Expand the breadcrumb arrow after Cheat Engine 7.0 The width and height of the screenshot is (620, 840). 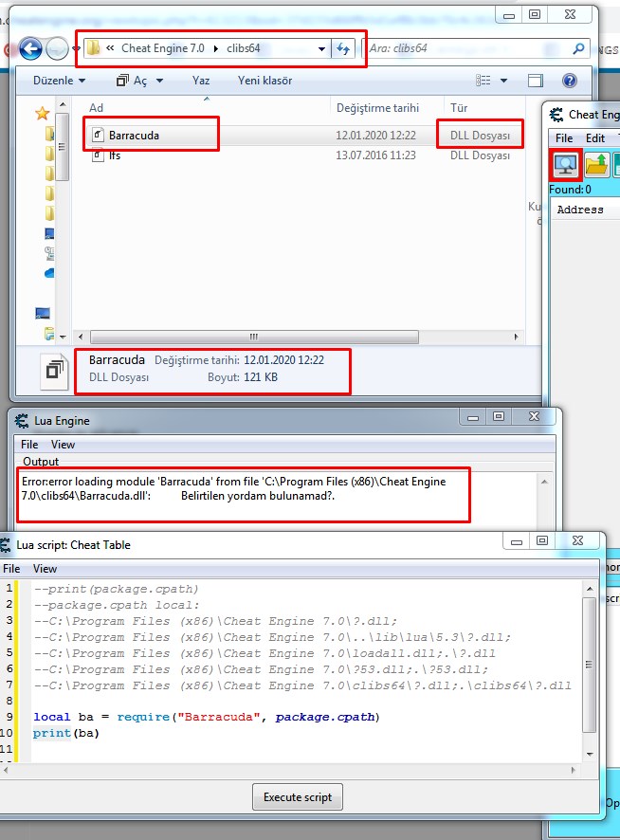coord(216,48)
